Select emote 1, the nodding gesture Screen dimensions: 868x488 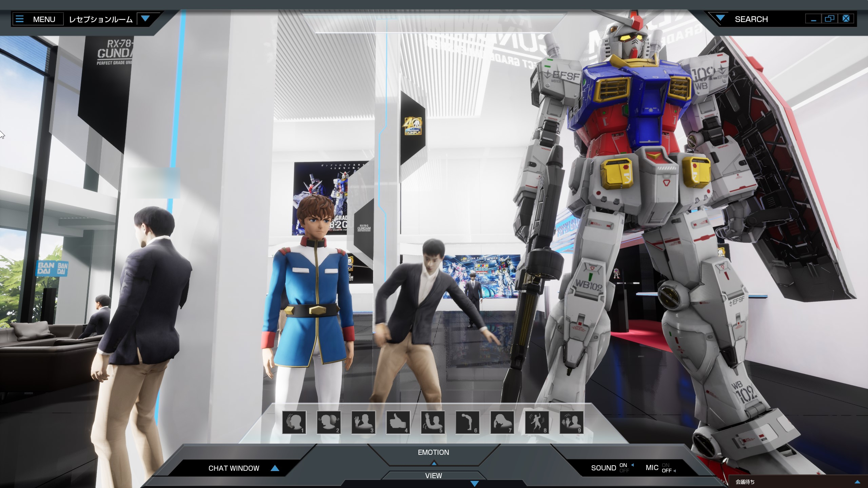click(x=294, y=423)
